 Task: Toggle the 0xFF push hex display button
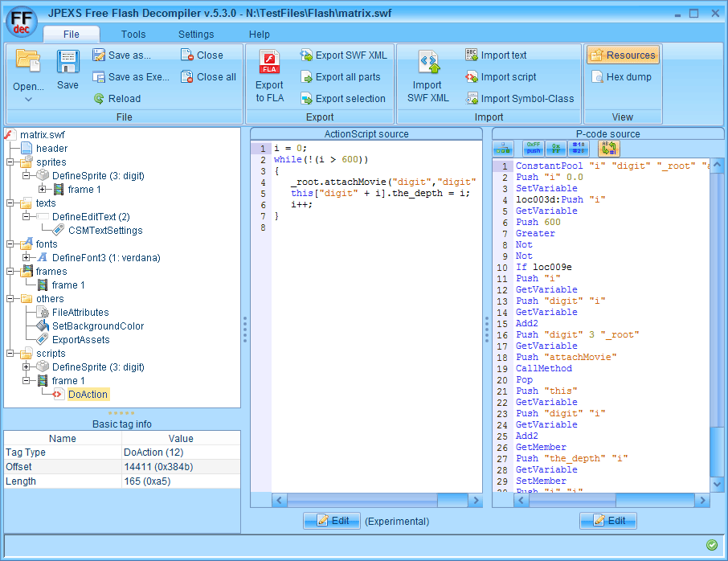tap(533, 149)
